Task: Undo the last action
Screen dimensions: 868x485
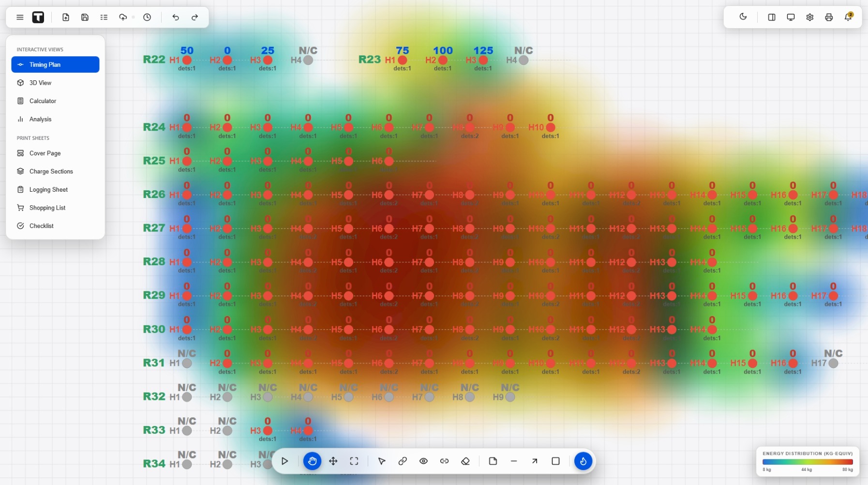Action: pyautogui.click(x=176, y=17)
